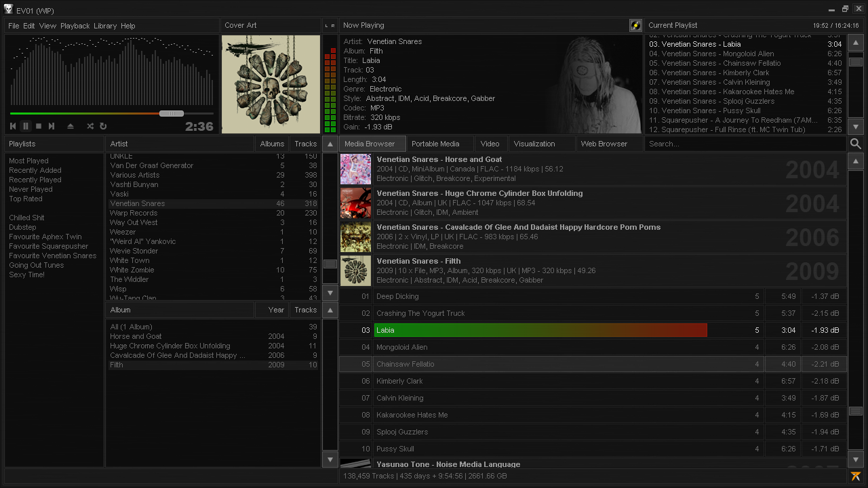The width and height of the screenshot is (868, 488).
Task: Click the Horse and Goat album thumbnail
Action: coord(355,169)
